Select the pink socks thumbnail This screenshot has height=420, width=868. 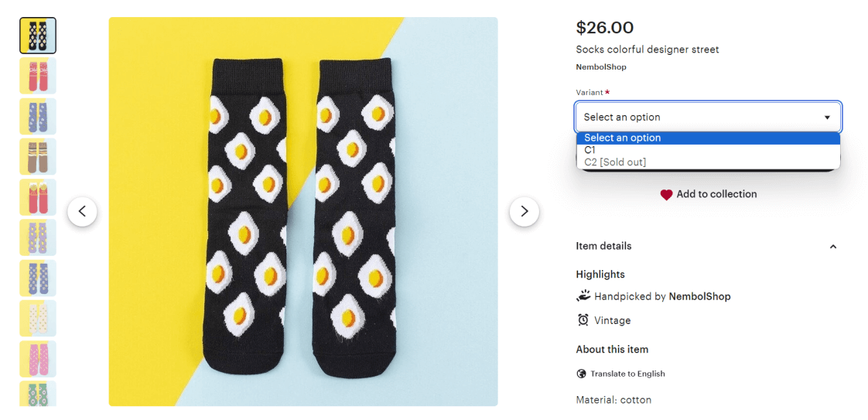pyautogui.click(x=38, y=359)
